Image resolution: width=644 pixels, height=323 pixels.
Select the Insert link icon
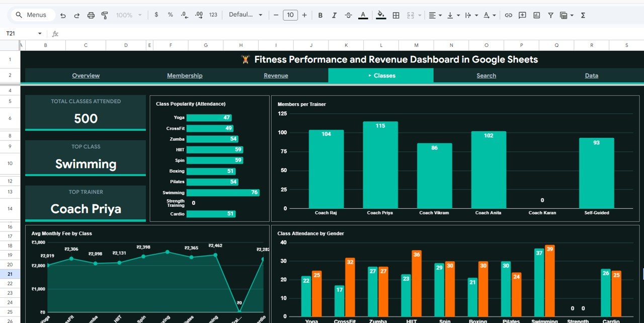point(509,15)
